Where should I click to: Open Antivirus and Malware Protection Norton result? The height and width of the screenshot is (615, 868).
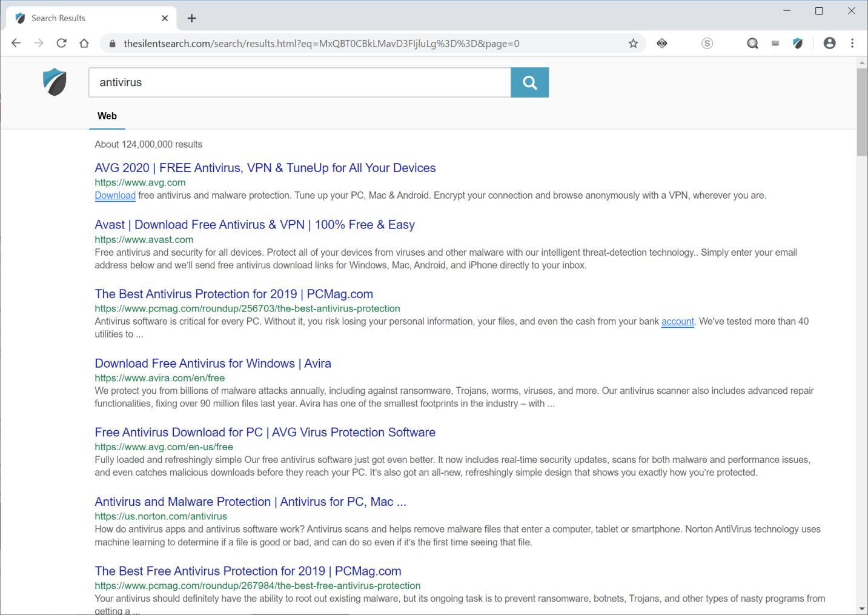(250, 502)
